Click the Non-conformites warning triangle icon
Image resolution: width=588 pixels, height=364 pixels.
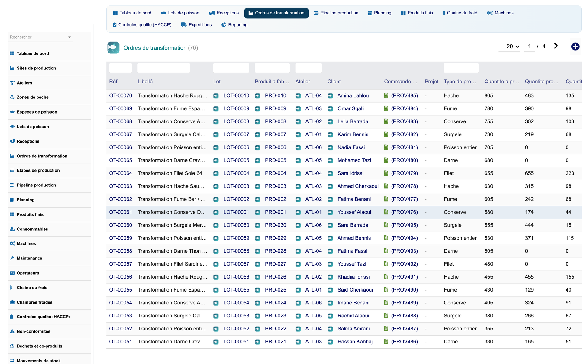[12, 331]
